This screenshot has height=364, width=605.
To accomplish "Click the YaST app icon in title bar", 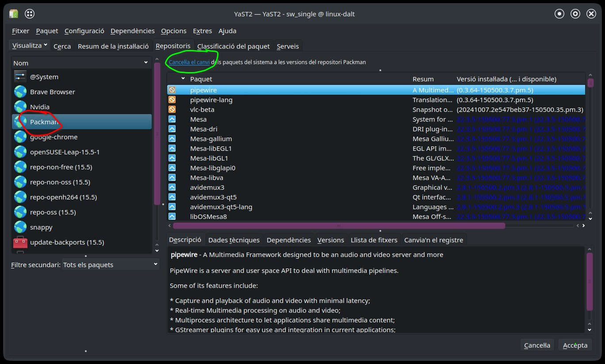I will point(14,14).
